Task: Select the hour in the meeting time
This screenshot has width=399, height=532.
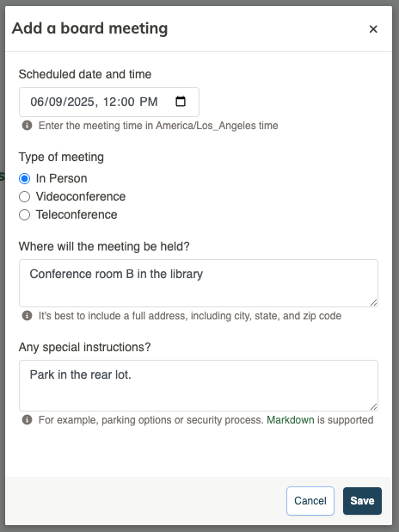Action: (x=109, y=102)
